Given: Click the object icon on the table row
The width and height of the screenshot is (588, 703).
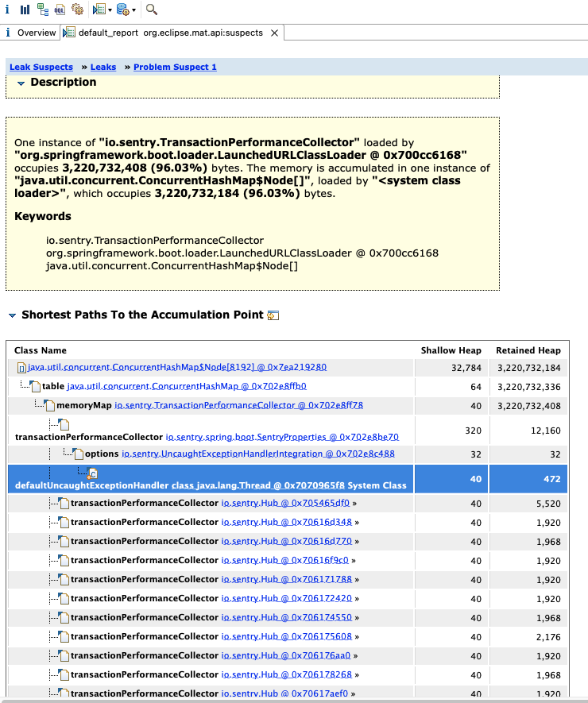Looking at the screenshot, I should [35, 386].
